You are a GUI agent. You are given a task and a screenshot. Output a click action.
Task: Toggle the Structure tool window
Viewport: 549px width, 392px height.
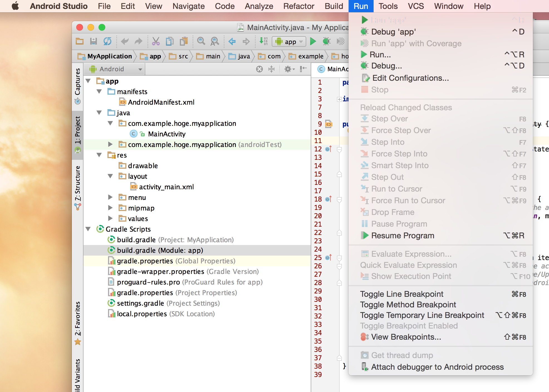(78, 188)
